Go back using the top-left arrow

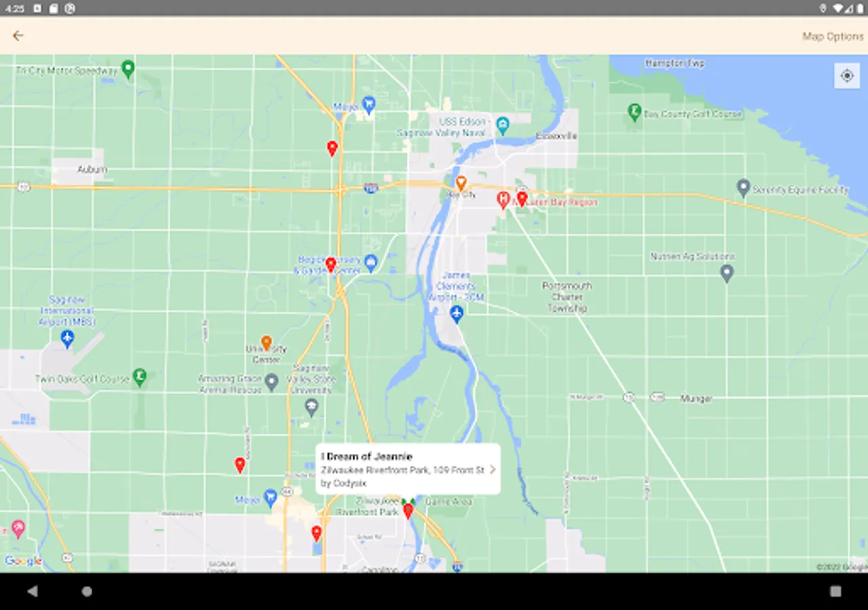(x=18, y=36)
